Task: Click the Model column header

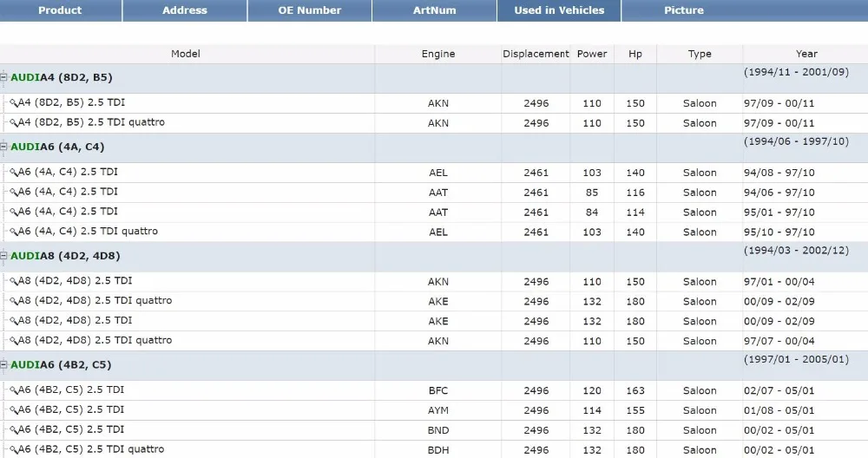Action: coord(186,54)
